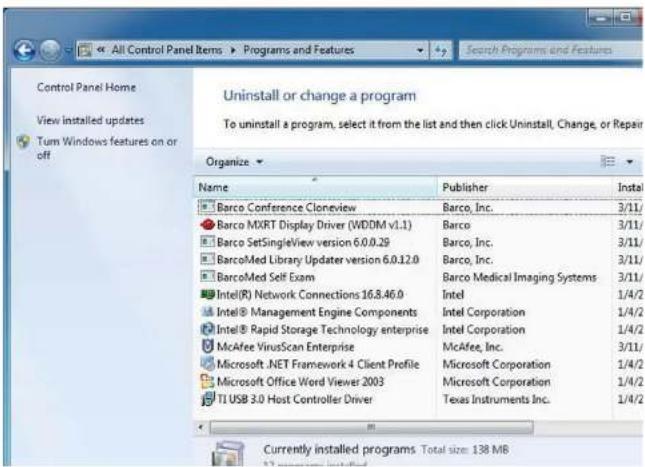This screenshot has height=467, width=645.
Task: Select 'Intel Management Engine Components' name
Action: click(317, 312)
